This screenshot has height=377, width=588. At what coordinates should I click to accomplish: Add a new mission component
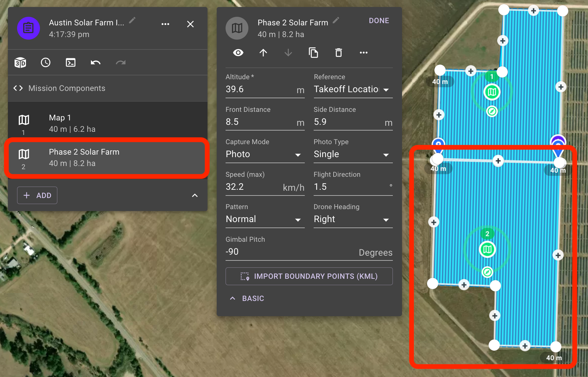click(37, 195)
